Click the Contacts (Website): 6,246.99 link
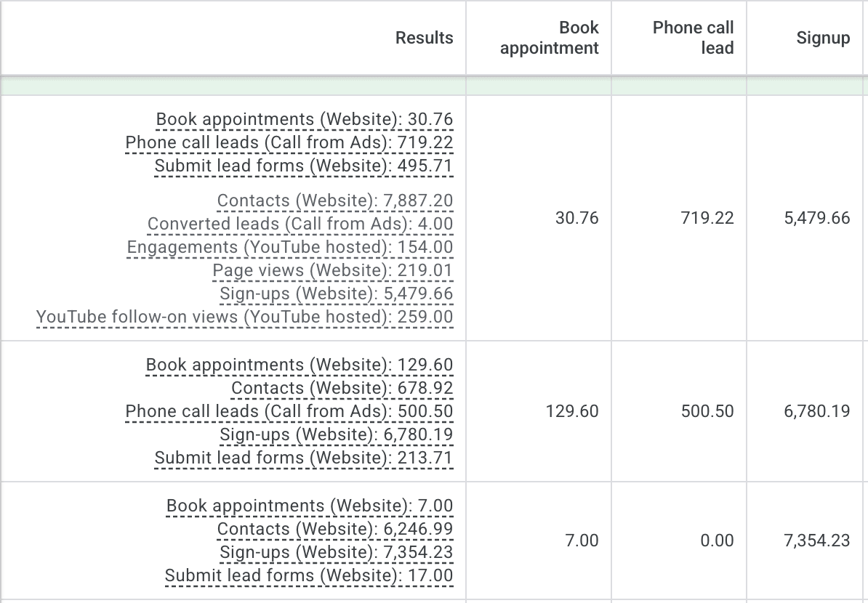 point(335,529)
